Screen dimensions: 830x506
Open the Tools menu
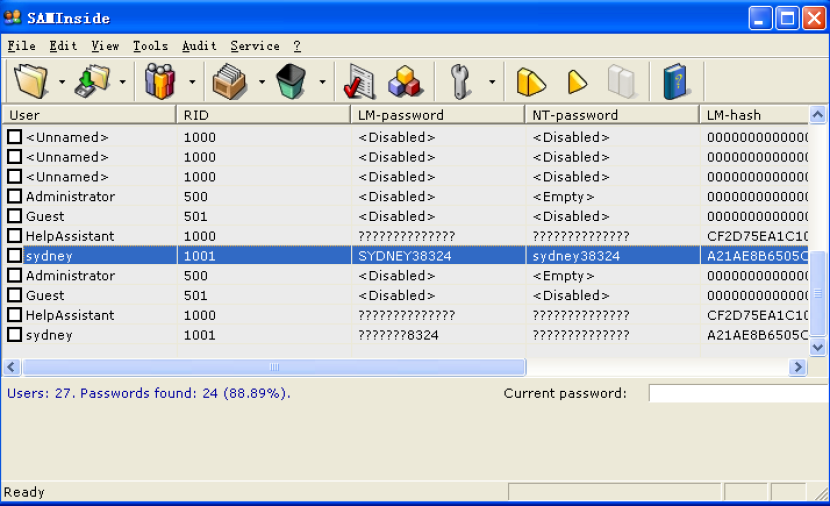(x=150, y=46)
